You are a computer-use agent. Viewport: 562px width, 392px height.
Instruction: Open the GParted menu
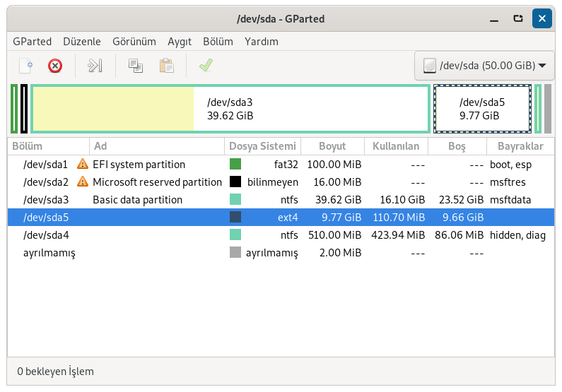point(33,42)
